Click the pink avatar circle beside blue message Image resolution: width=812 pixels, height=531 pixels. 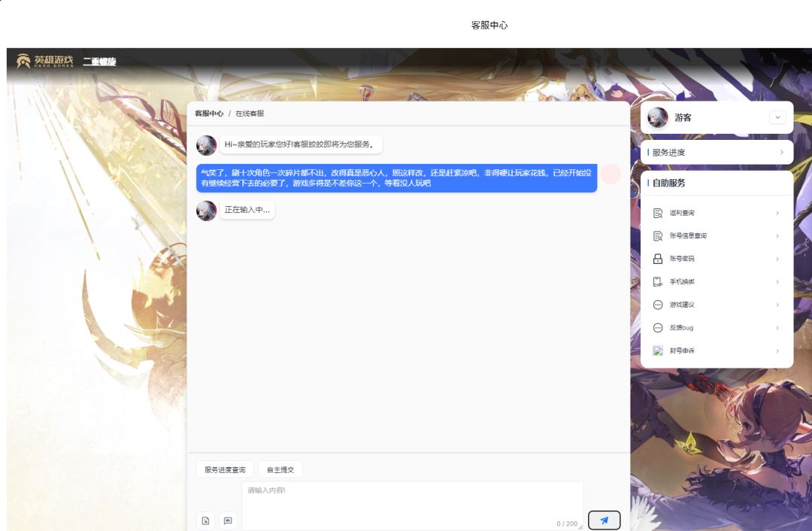pos(611,174)
